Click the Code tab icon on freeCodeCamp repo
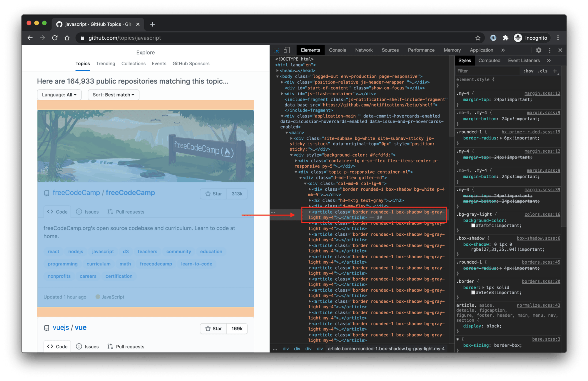 pyautogui.click(x=50, y=212)
